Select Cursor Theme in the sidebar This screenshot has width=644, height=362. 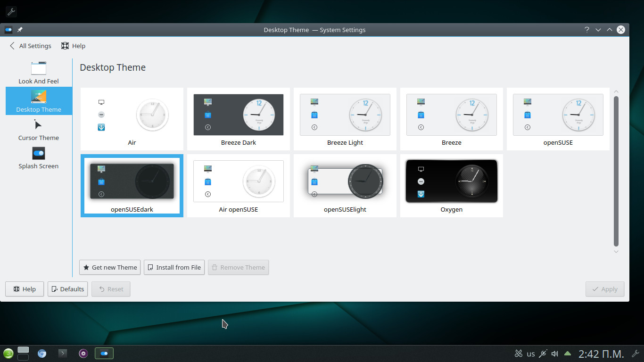coord(39,130)
